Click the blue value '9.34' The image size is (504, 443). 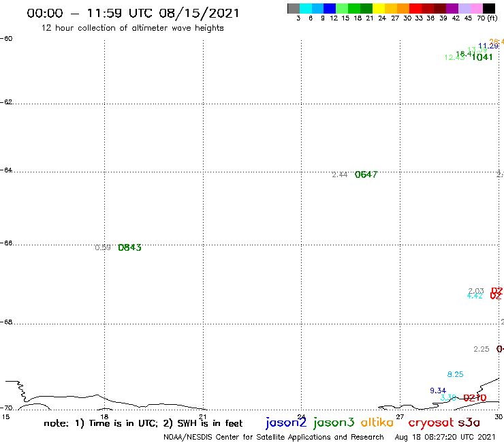pyautogui.click(x=438, y=391)
